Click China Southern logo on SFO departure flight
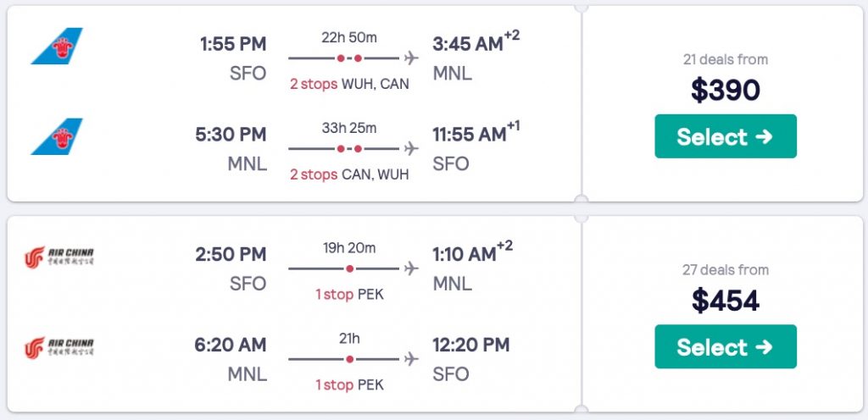The height and width of the screenshot is (420, 868). tap(57, 46)
